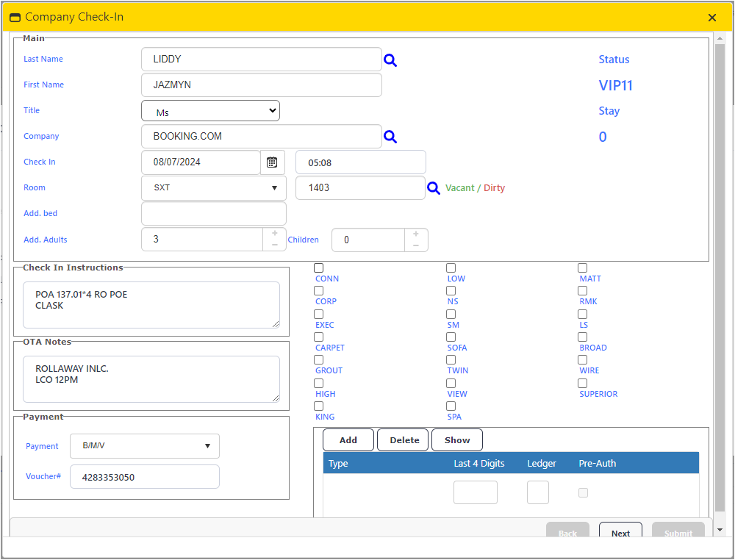The height and width of the screenshot is (560, 735).
Task: Check the SM option
Action: click(x=451, y=314)
